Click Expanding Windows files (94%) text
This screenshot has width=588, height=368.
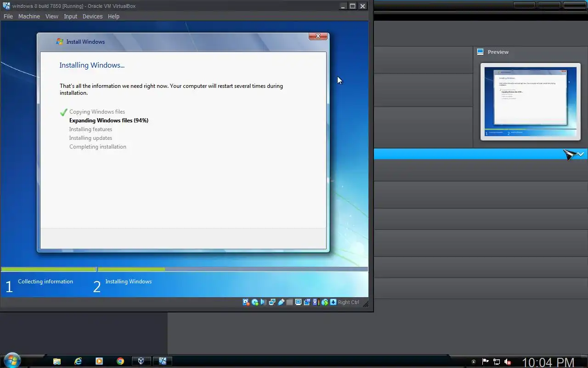(x=109, y=121)
